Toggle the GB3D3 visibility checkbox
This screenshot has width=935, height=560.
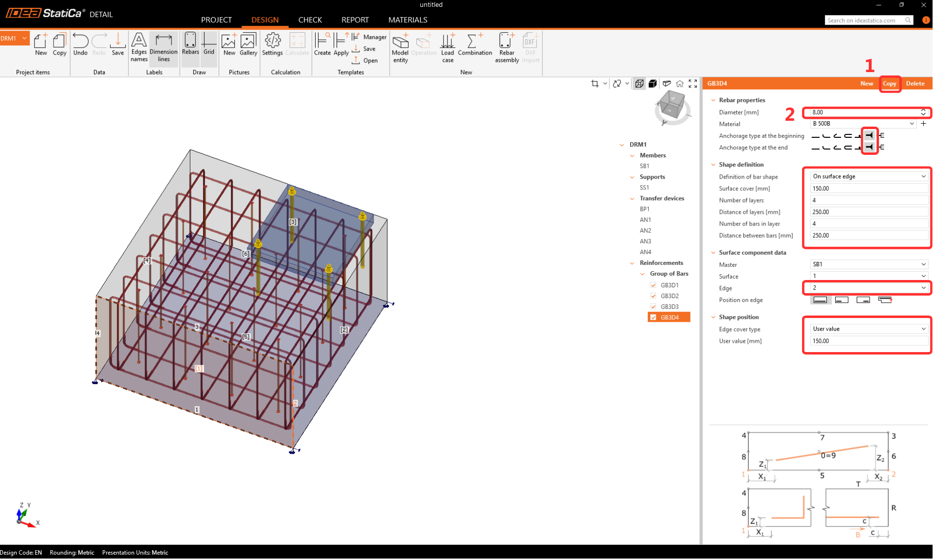pyautogui.click(x=653, y=307)
